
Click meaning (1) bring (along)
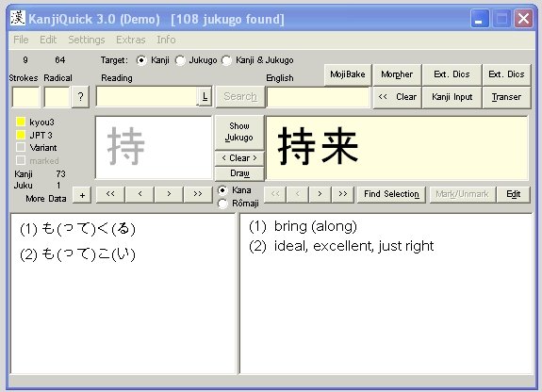click(x=303, y=226)
